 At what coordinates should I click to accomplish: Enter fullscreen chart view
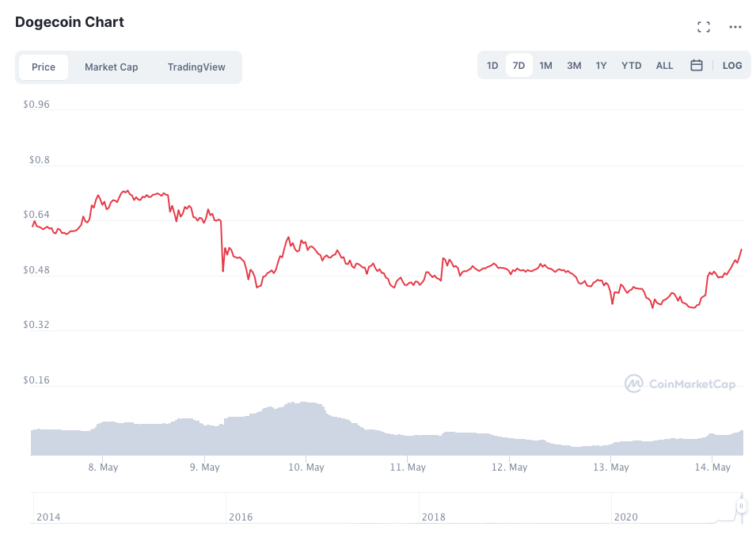pyautogui.click(x=703, y=27)
